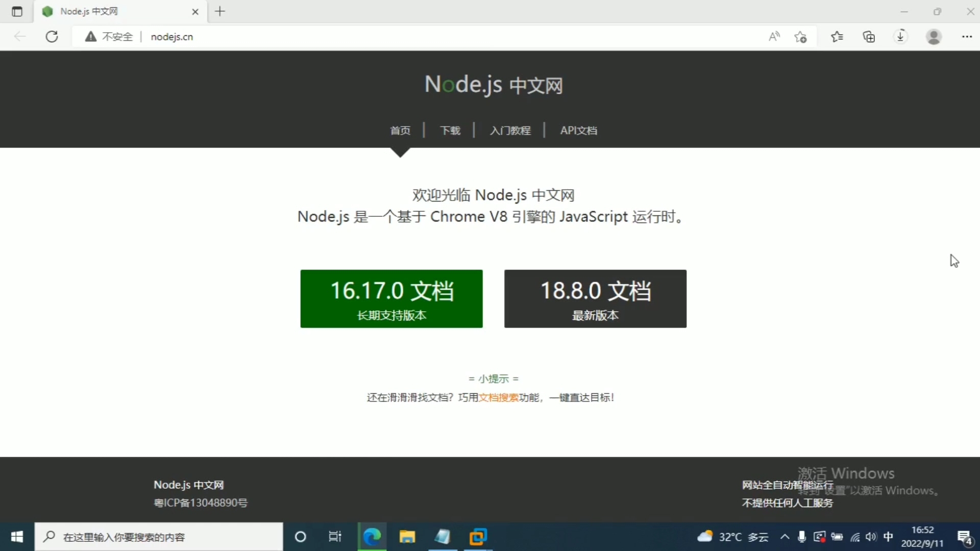Close the Node.js 中文网 browser tab

(195, 11)
